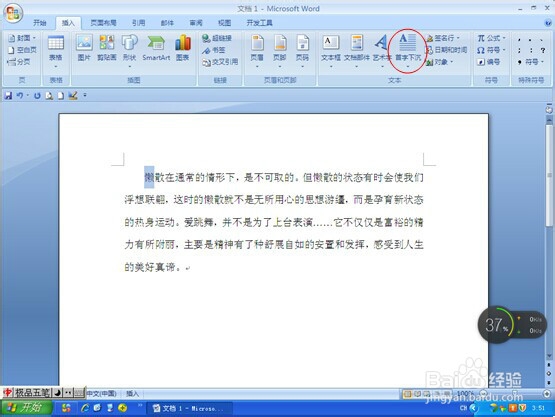The height and width of the screenshot is (417, 555).
Task: Add a bookmark with 书签
Action: coord(213,50)
